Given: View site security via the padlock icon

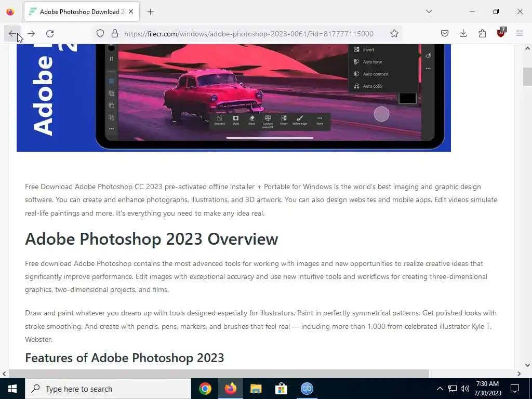Looking at the screenshot, I should (115, 34).
